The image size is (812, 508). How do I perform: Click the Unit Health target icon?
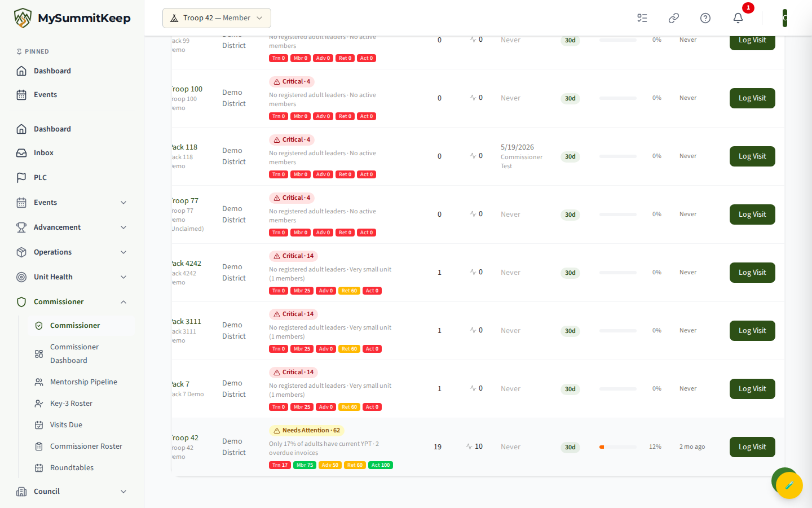(x=21, y=277)
